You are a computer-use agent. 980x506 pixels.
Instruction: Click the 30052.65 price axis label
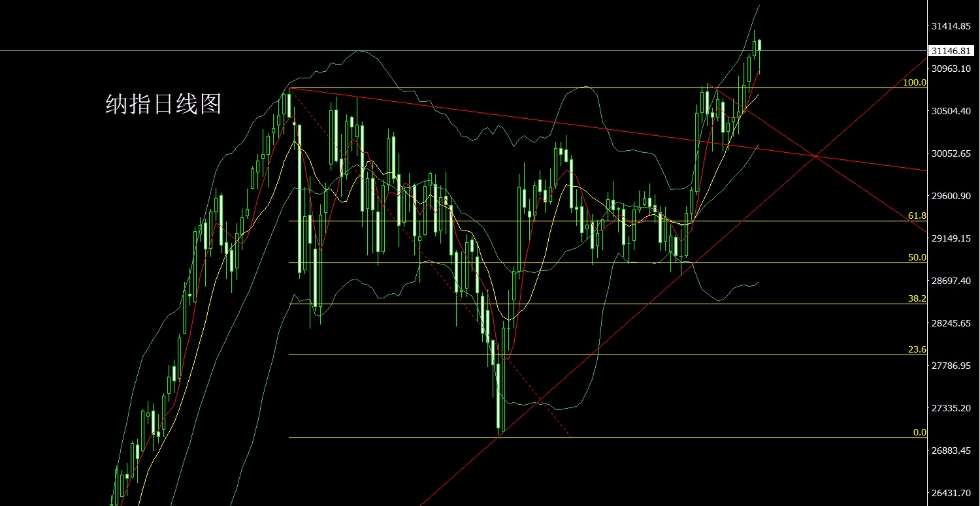(x=951, y=153)
